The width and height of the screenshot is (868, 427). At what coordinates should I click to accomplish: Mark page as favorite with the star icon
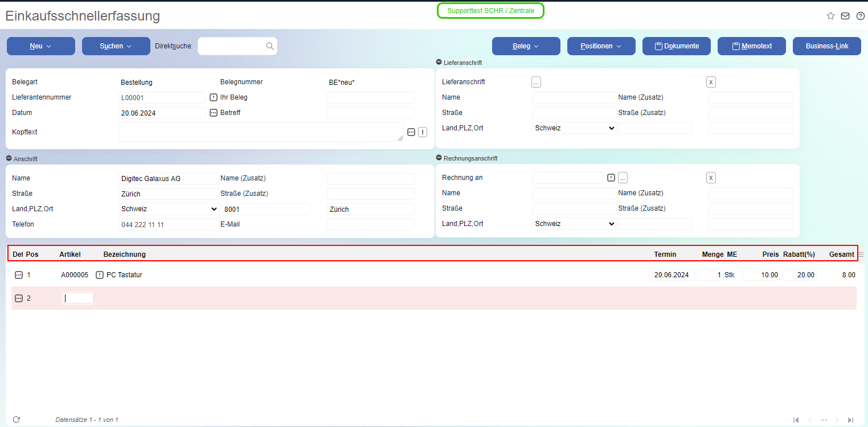coord(830,16)
